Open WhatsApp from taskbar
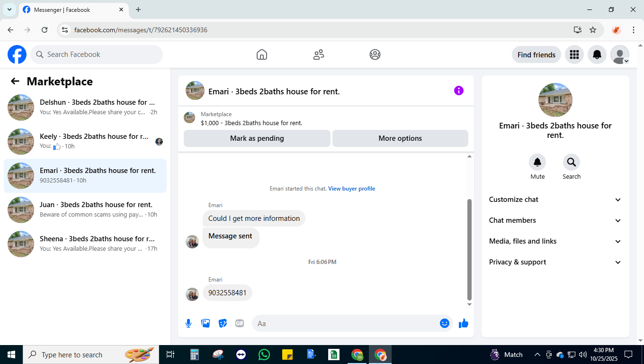The height and width of the screenshot is (364, 644). pyautogui.click(x=264, y=355)
